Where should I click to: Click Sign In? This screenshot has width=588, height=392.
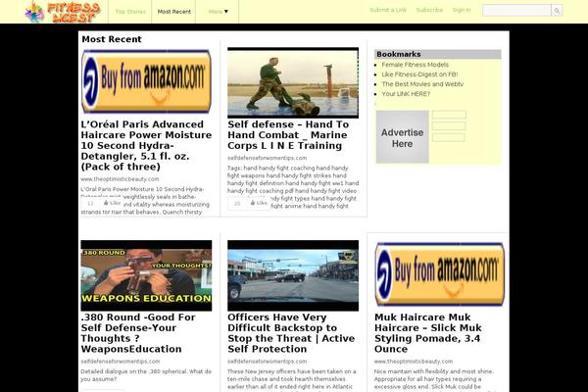tap(462, 10)
